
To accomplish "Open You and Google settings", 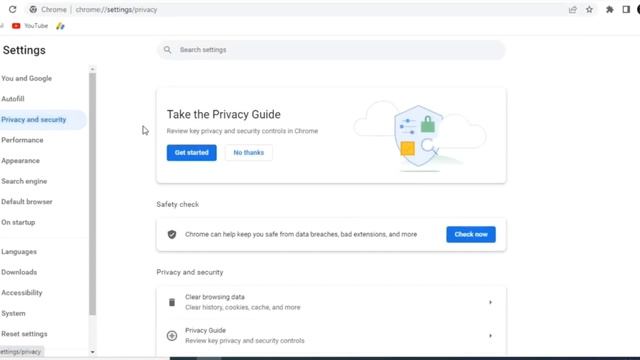I will pos(27,78).
